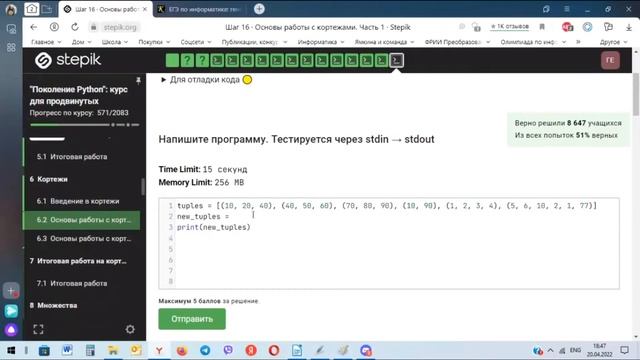Open highlighted lesson '6.2 Основы работы с корт...'

coord(82,220)
